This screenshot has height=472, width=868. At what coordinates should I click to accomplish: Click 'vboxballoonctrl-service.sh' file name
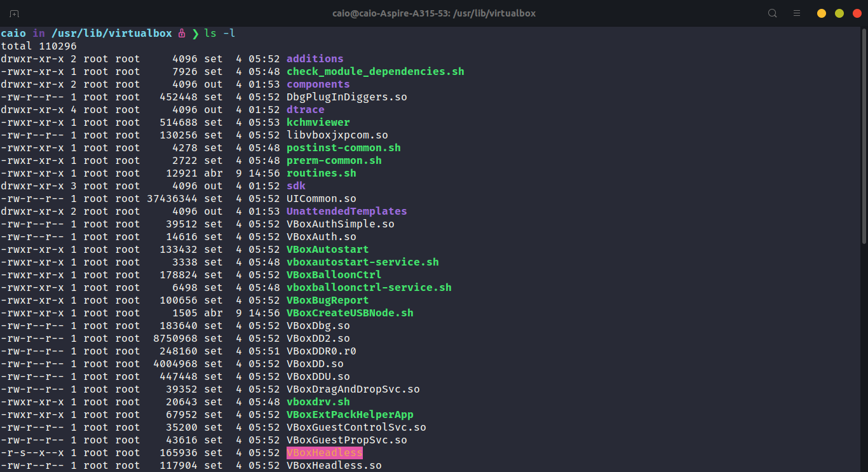click(369, 287)
